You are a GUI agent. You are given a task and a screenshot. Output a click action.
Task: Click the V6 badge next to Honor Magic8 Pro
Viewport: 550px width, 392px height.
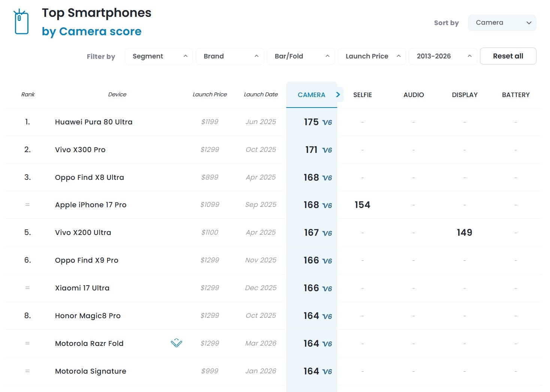tap(327, 316)
